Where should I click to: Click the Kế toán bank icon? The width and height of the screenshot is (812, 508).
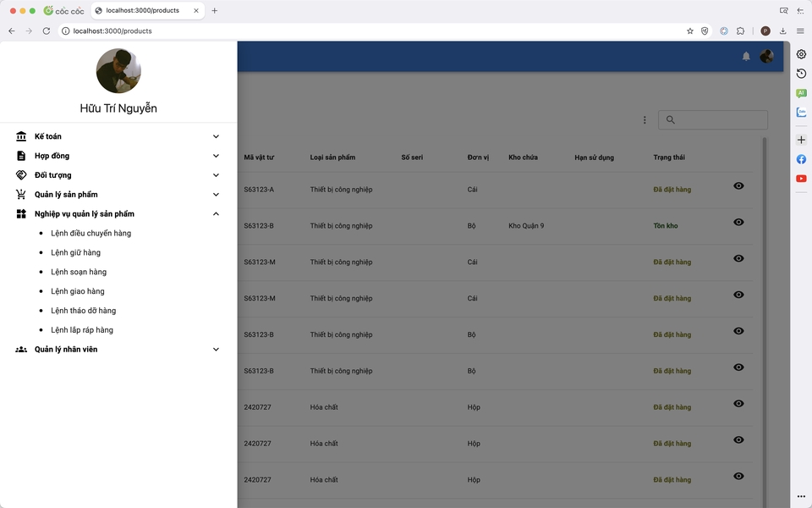pos(21,136)
